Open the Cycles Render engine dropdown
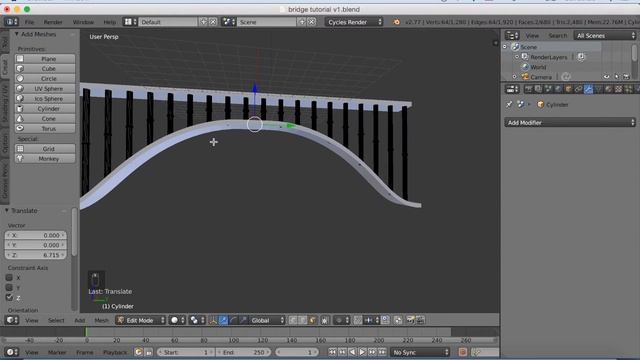 354,22
